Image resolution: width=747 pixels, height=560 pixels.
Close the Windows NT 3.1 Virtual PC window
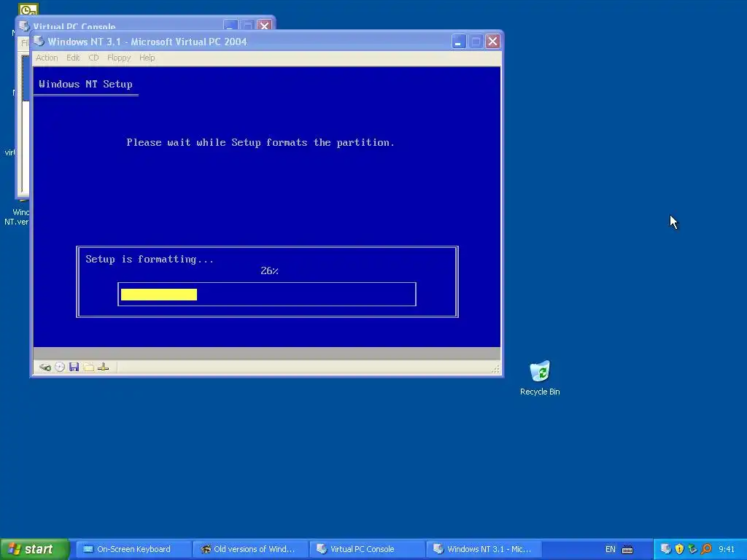tap(492, 42)
